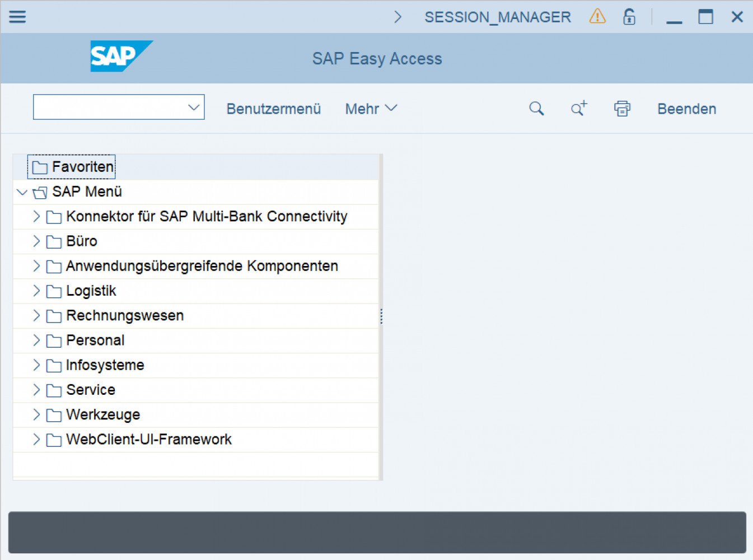Click the warning triangle icon
Screen dimensions: 753x560
click(597, 16)
